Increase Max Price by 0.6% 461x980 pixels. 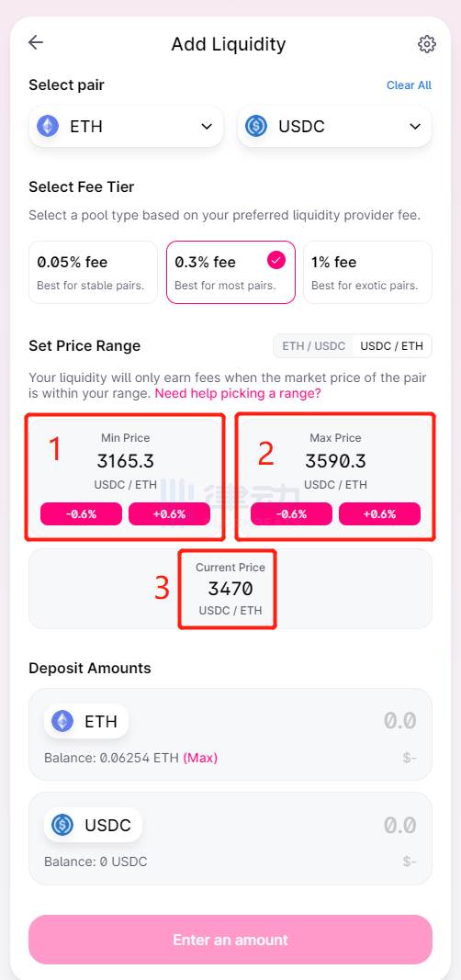380,513
